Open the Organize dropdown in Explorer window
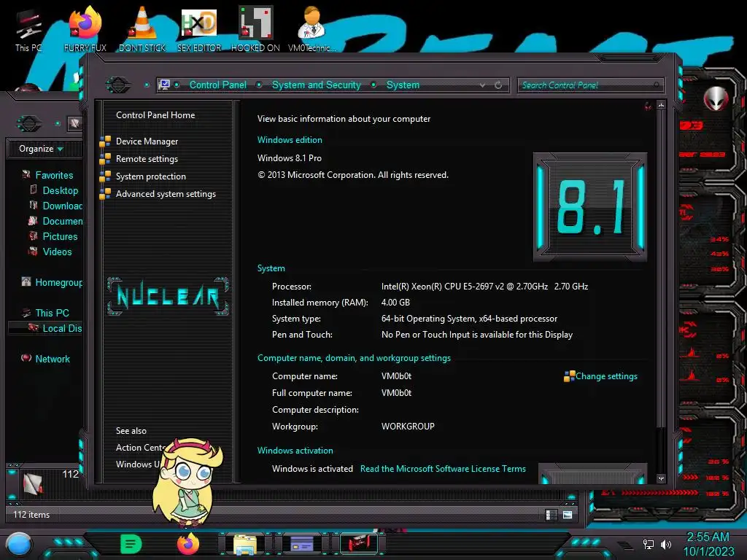This screenshot has height=560, width=747. pos(41,149)
